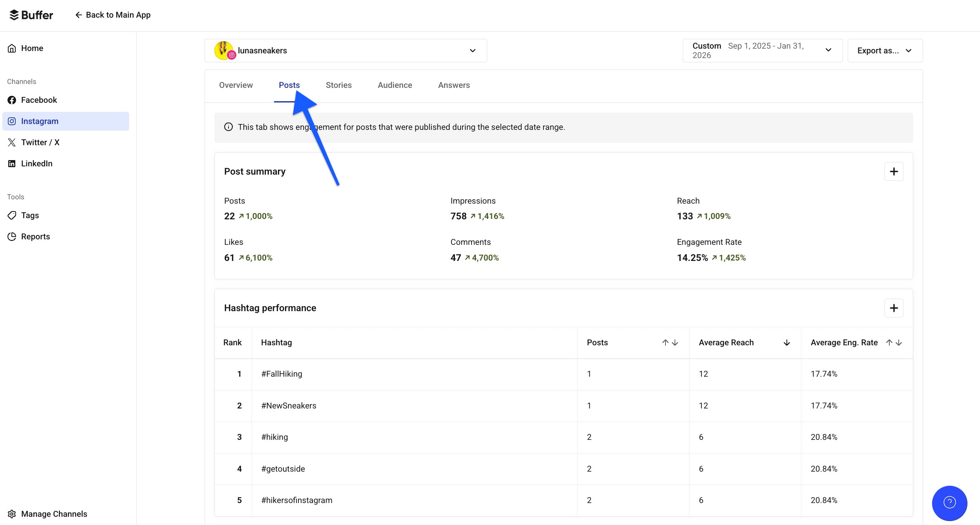Click the Home house icon
980x525 pixels.
coord(12,48)
